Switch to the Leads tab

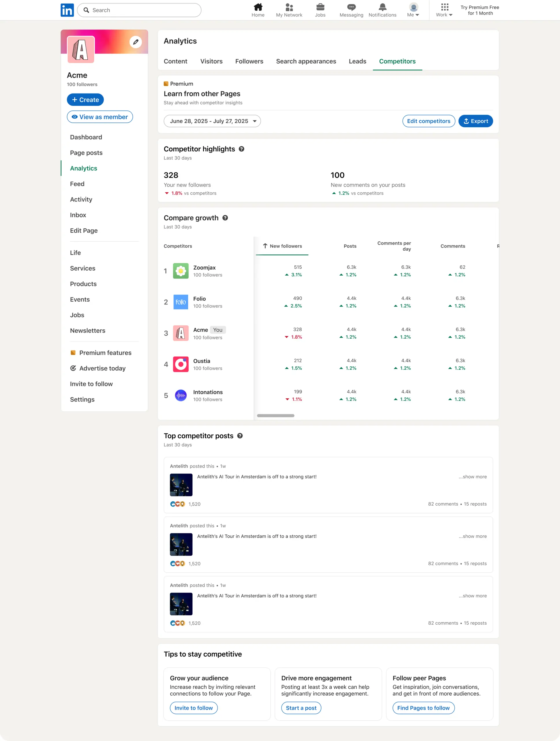358,61
